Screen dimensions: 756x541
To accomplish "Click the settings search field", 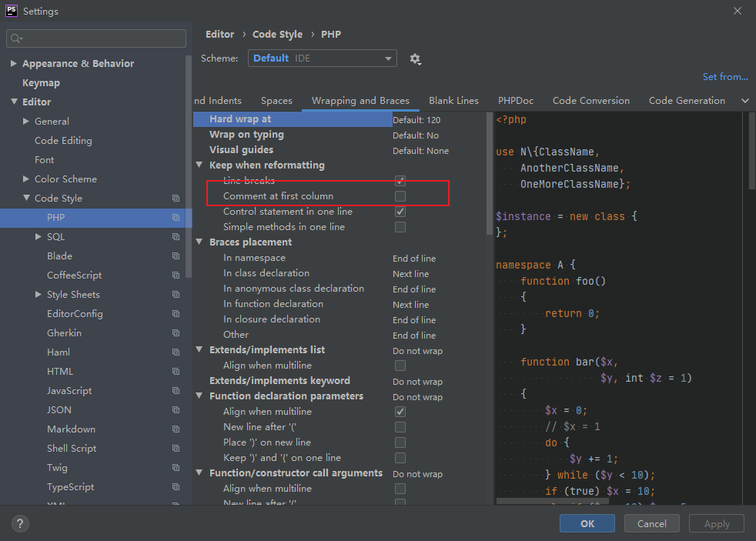I will pos(97,38).
